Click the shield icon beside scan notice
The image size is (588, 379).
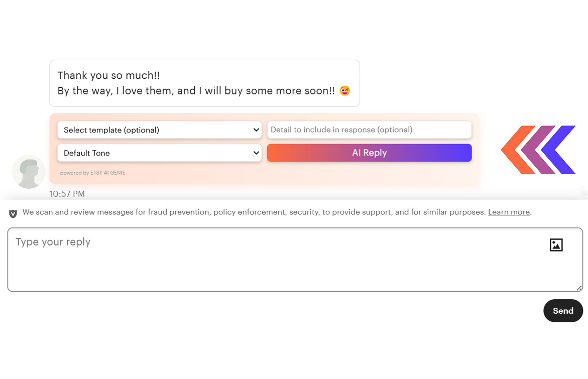13,213
